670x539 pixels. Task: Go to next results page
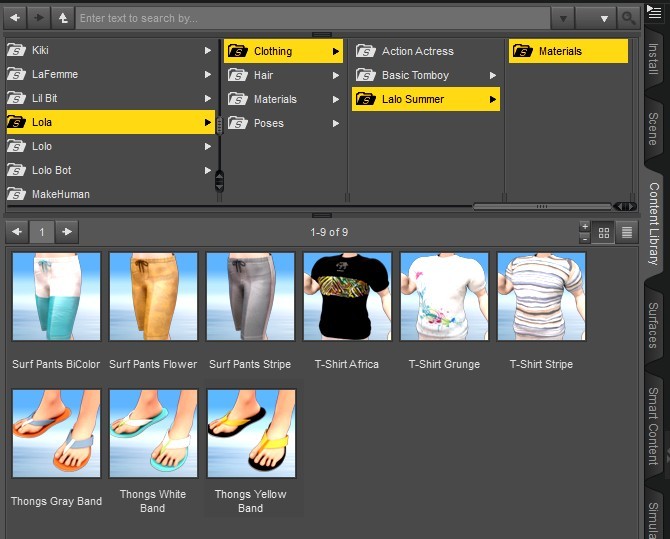(67, 232)
